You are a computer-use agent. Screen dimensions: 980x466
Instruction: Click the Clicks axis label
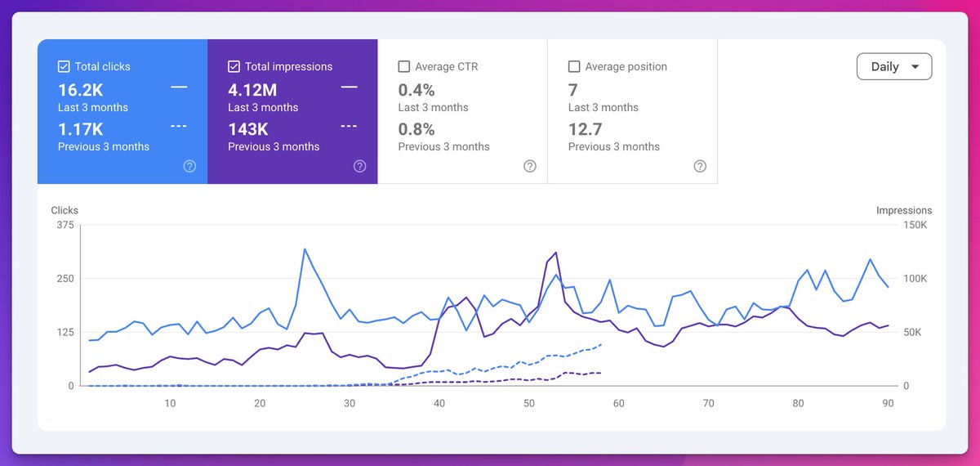[65, 210]
